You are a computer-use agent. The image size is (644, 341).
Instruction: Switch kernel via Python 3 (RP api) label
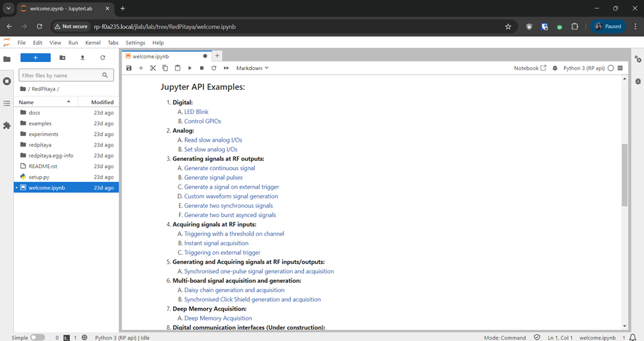pyautogui.click(x=583, y=68)
